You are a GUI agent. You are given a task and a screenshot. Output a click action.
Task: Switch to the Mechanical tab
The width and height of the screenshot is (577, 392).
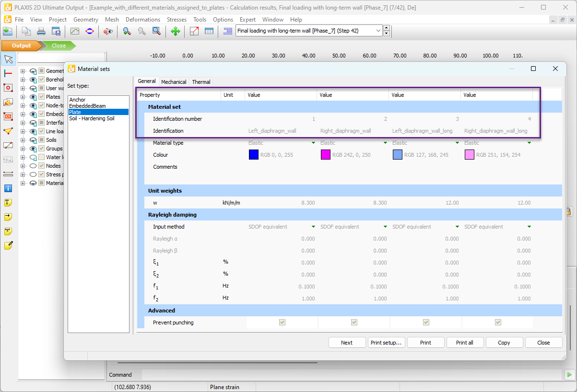(x=174, y=81)
